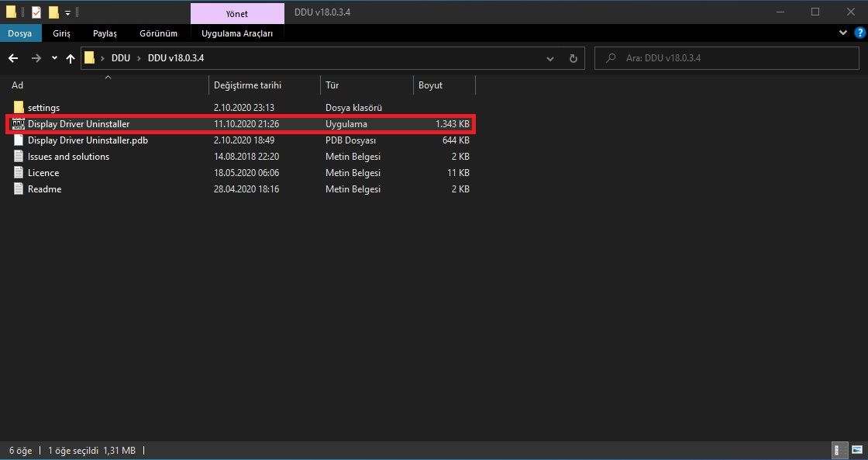868x460 pixels.
Task: Click the 14.08.2018 22:20 date cell
Action: (x=246, y=157)
